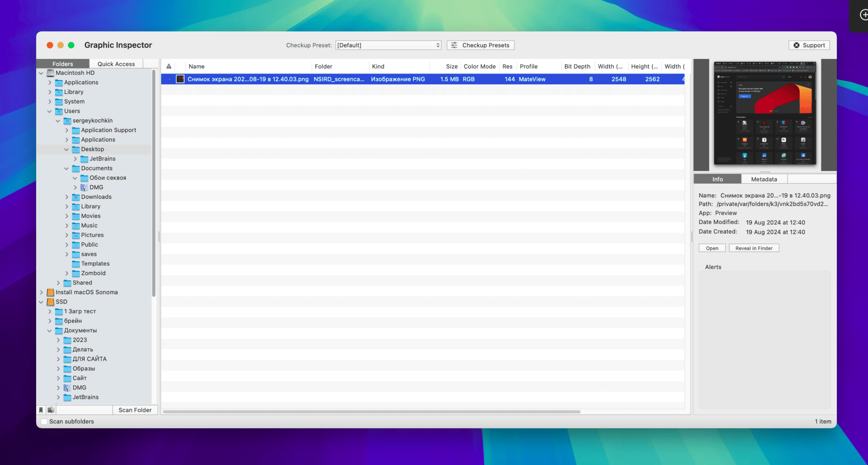The height and width of the screenshot is (465, 868).
Task: Click the Music folder icon
Action: [76, 226]
